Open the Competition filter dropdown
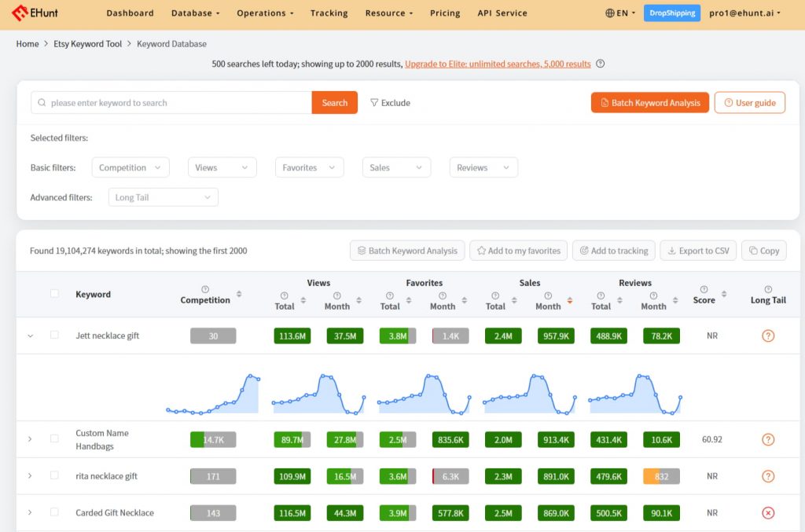This screenshot has height=532, width=805. click(x=130, y=167)
